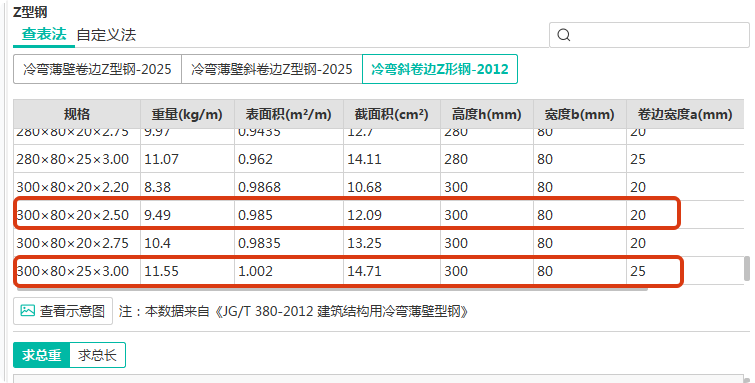The width and height of the screenshot is (755, 383).
Task: Click section area cell 14.11
Action: 392,159
